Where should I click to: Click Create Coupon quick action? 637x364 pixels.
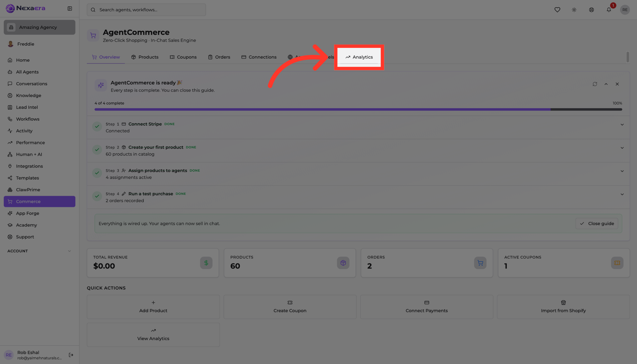pos(290,307)
